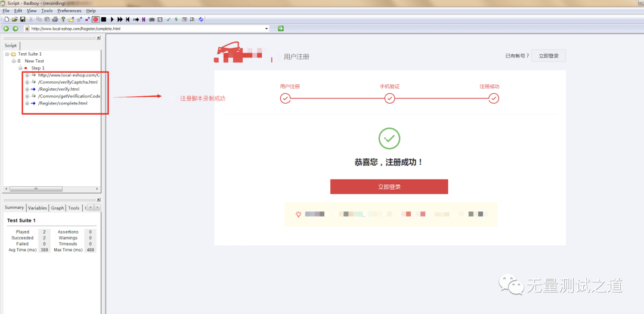Click the Copy toolbar icon
The height and width of the screenshot is (314, 644).
click(x=39, y=19)
